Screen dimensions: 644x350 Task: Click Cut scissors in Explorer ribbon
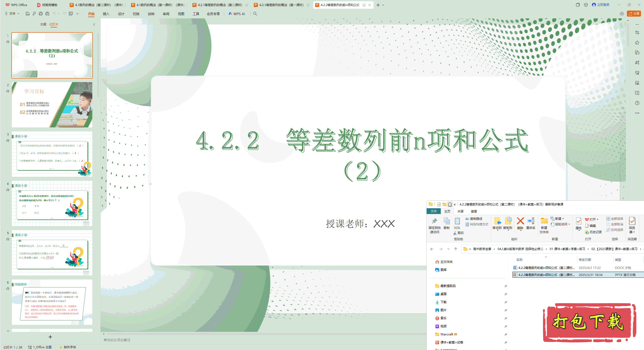tap(458, 233)
